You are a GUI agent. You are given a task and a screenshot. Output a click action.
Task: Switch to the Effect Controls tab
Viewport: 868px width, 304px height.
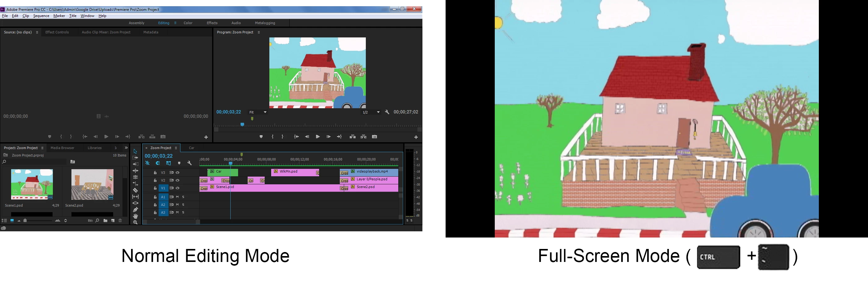tap(57, 32)
